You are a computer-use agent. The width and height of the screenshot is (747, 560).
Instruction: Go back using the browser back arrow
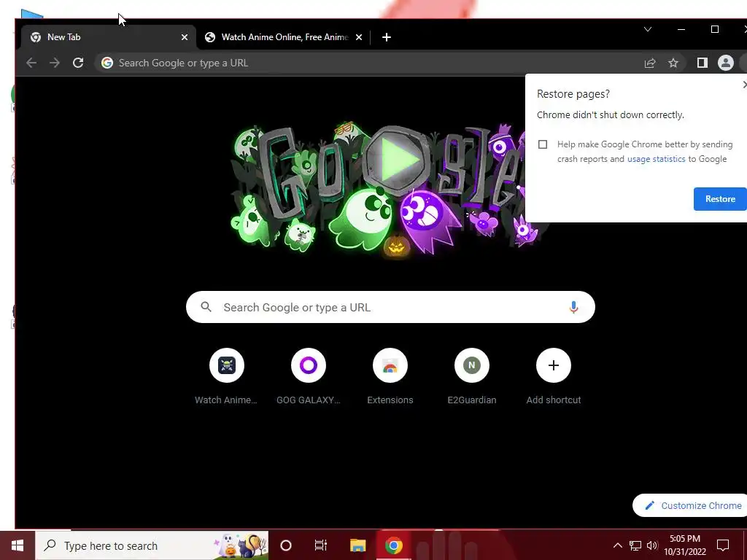(31, 63)
